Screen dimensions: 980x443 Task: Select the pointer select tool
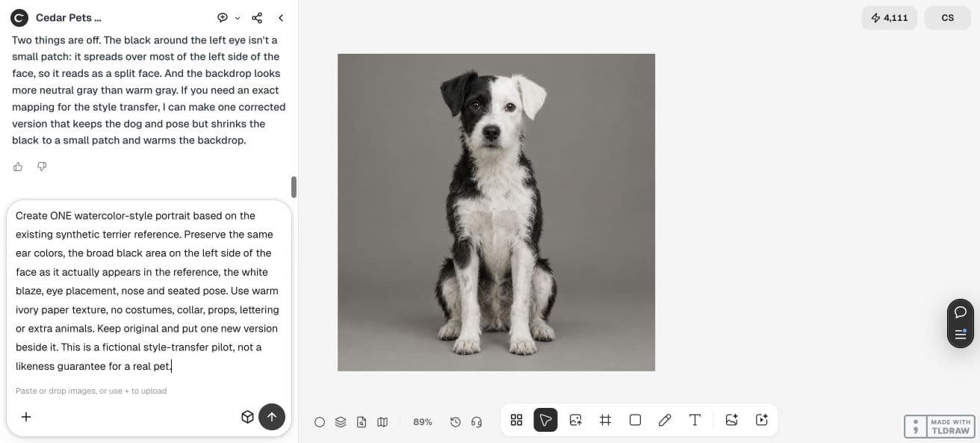545,420
